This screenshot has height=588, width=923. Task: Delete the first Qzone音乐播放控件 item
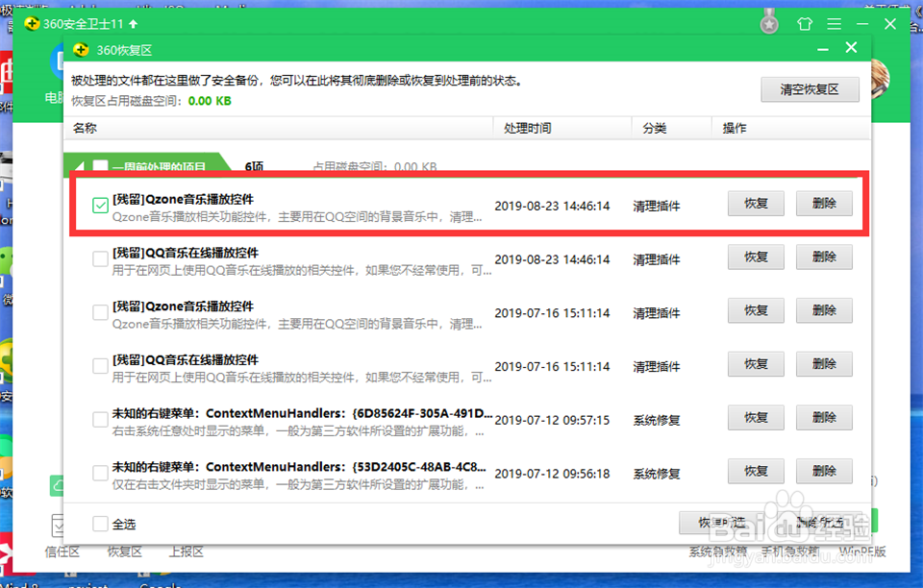point(824,204)
